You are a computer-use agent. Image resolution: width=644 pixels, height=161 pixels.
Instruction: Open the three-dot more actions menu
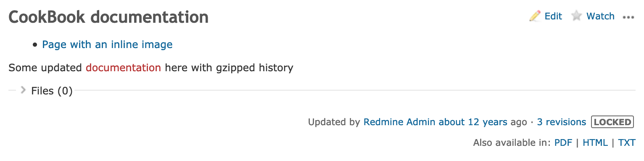click(628, 17)
